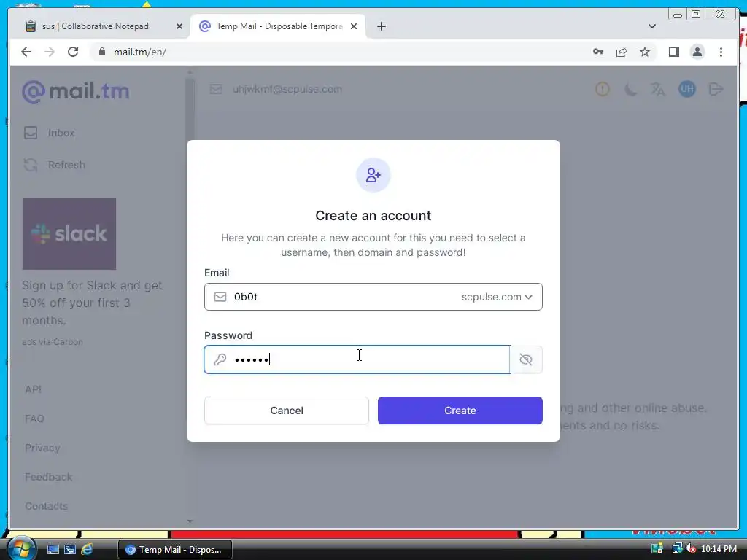Click the logout icon in header
The height and width of the screenshot is (560, 747).
(716, 89)
